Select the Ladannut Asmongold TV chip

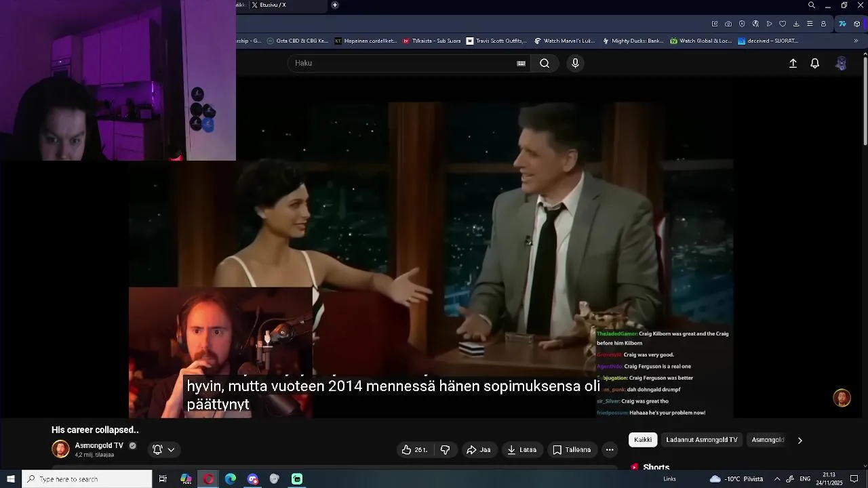tap(702, 440)
